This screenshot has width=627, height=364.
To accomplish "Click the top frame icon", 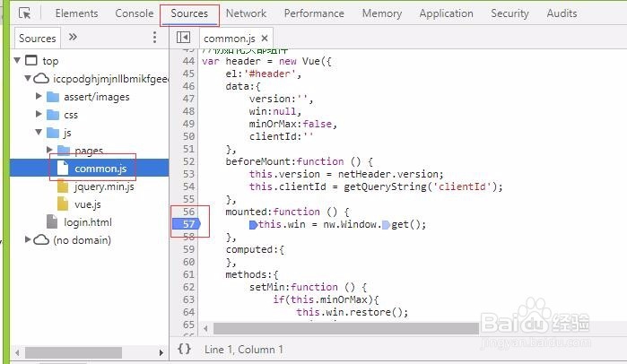I will 31,60.
